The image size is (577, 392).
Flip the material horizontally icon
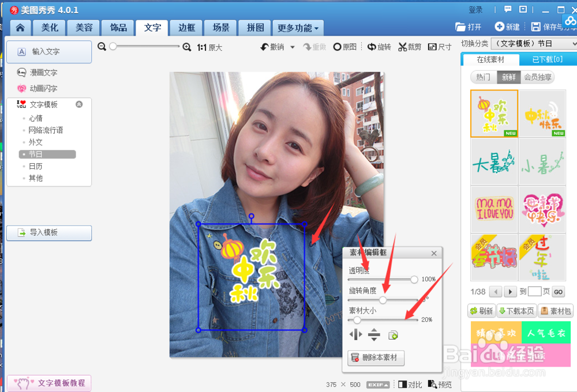click(x=356, y=334)
